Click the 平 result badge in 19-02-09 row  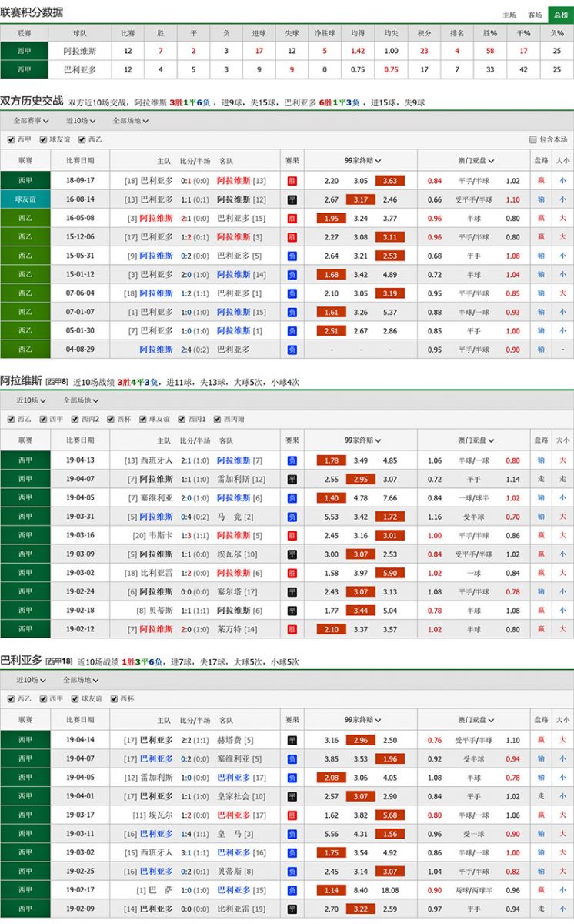292,909
